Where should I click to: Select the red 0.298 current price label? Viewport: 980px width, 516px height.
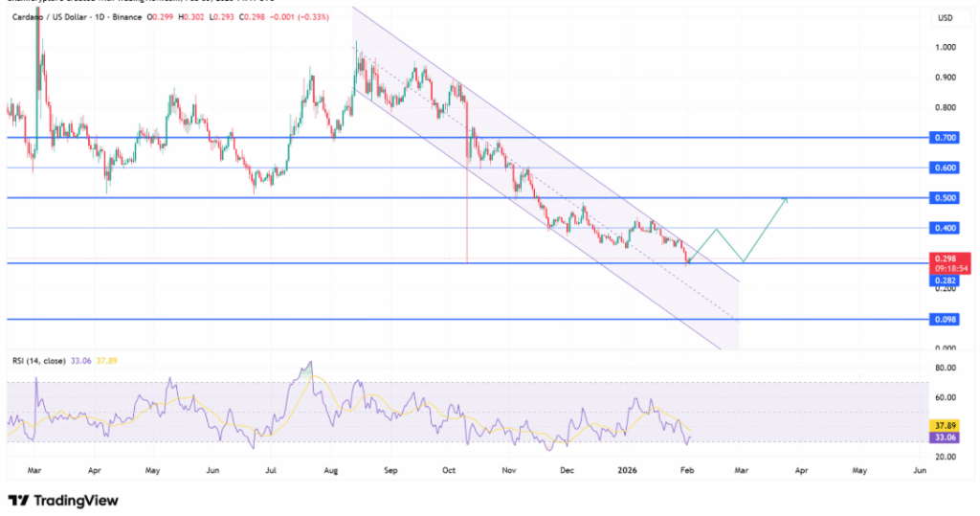[946, 258]
